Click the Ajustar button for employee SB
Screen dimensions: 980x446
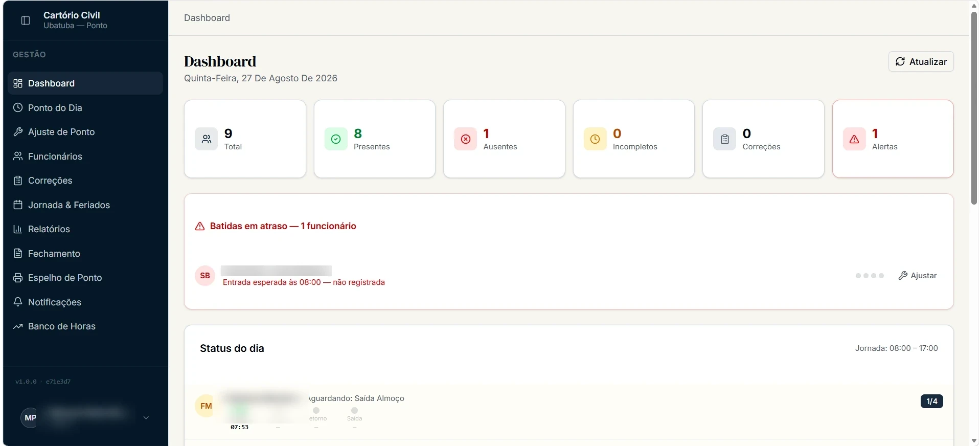(x=918, y=276)
